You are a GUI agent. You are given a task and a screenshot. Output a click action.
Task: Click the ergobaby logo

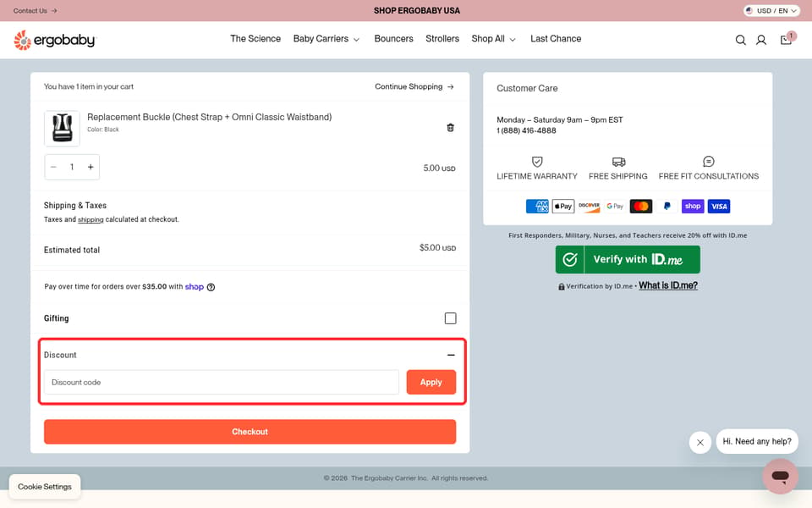[x=55, y=40]
